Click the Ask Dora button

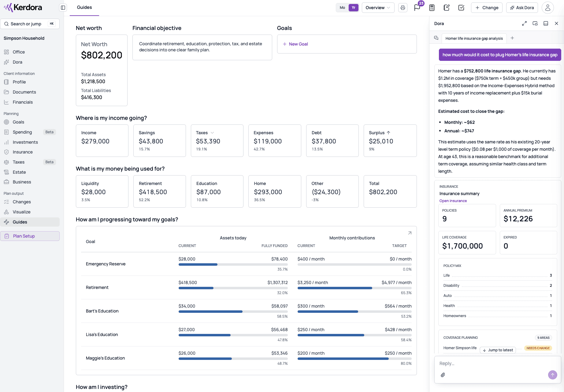(522, 8)
